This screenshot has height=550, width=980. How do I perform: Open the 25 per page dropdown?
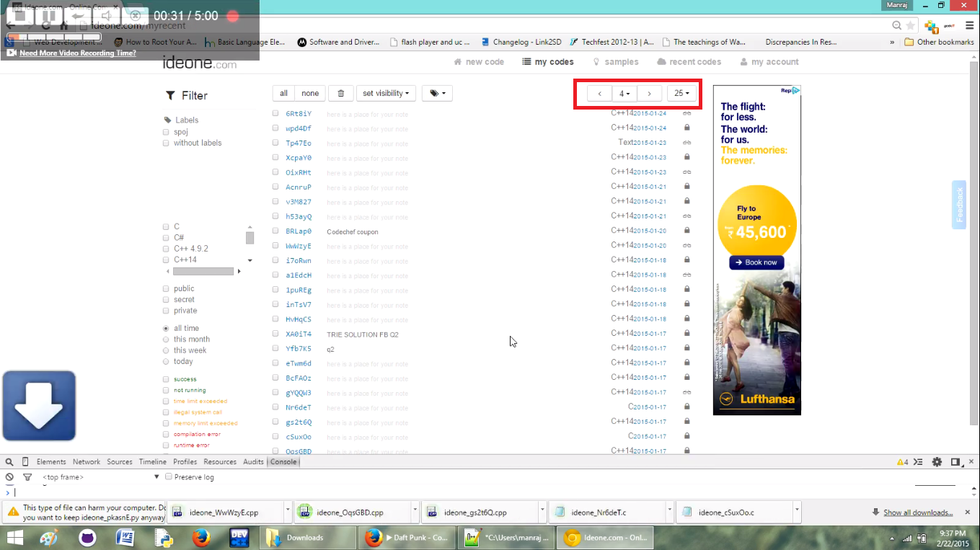click(x=681, y=94)
